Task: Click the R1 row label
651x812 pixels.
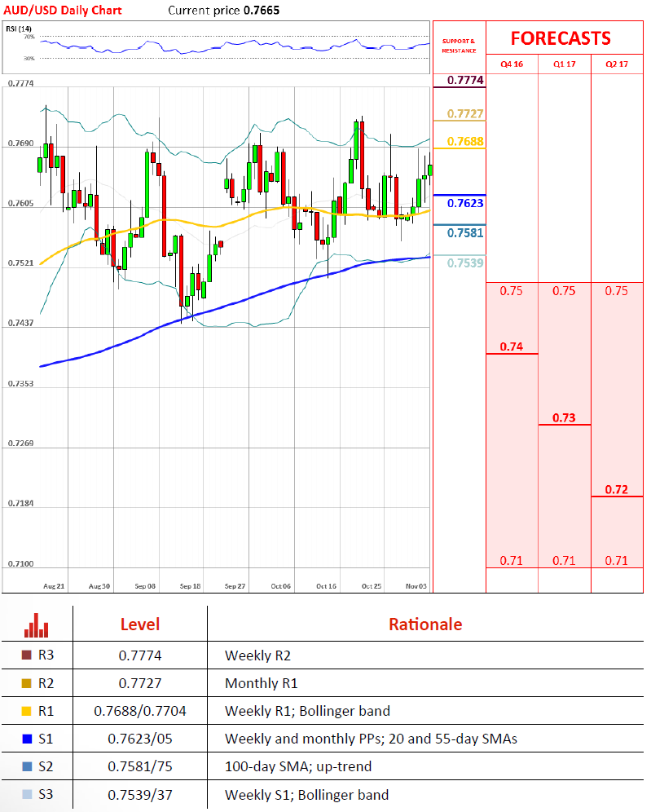Action: click(46, 711)
